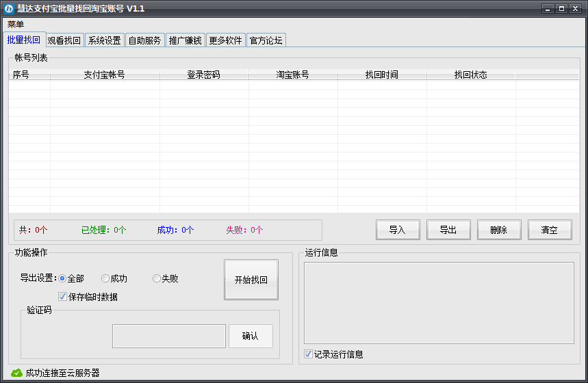Sort by the 支付宝账号 column header
The image size is (588, 383).
tap(104, 75)
